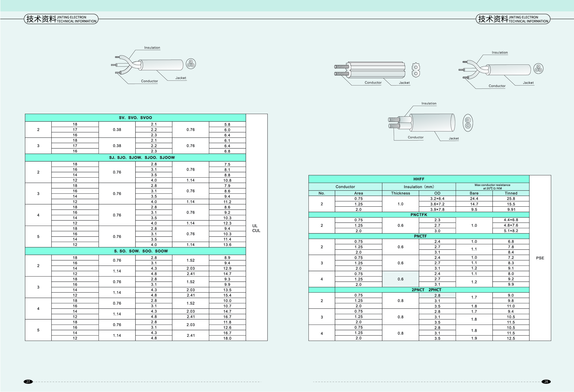Click the flat twin cable cross-section icon
This screenshot has width=574, height=392.
pyautogui.click(x=416, y=70)
